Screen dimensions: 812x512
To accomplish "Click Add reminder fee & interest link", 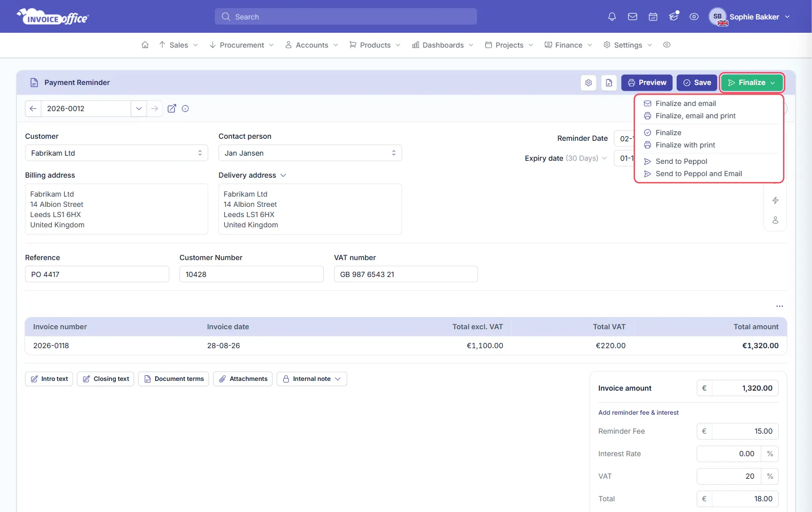I will [638, 413].
